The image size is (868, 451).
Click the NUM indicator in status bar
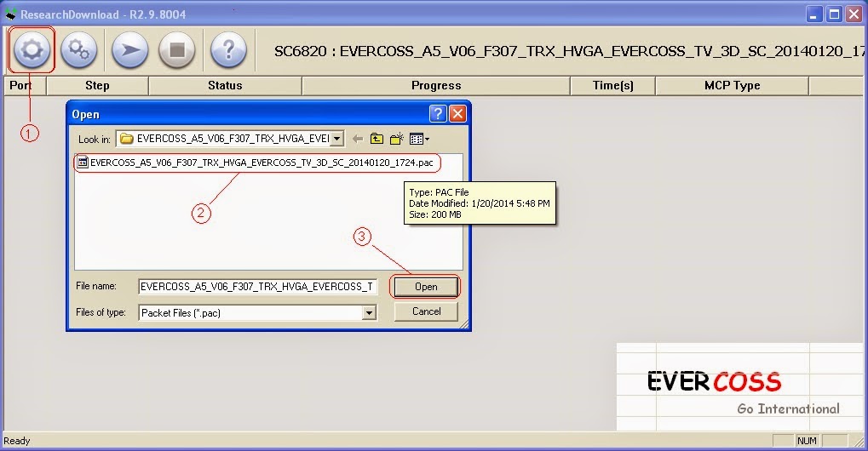[807, 441]
